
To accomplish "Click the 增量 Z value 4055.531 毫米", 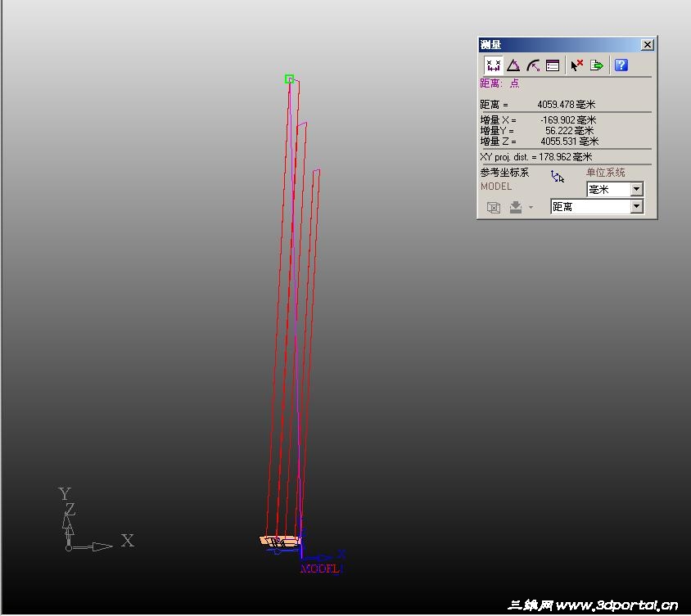I will (569, 142).
